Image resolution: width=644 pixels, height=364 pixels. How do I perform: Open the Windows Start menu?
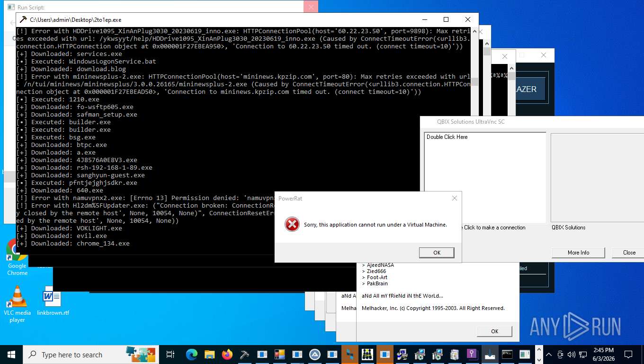pos(11,355)
